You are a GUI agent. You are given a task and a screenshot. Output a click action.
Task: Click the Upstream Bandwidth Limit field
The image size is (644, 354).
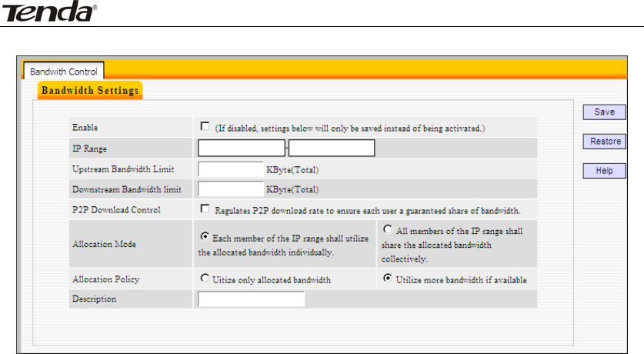[231, 169]
